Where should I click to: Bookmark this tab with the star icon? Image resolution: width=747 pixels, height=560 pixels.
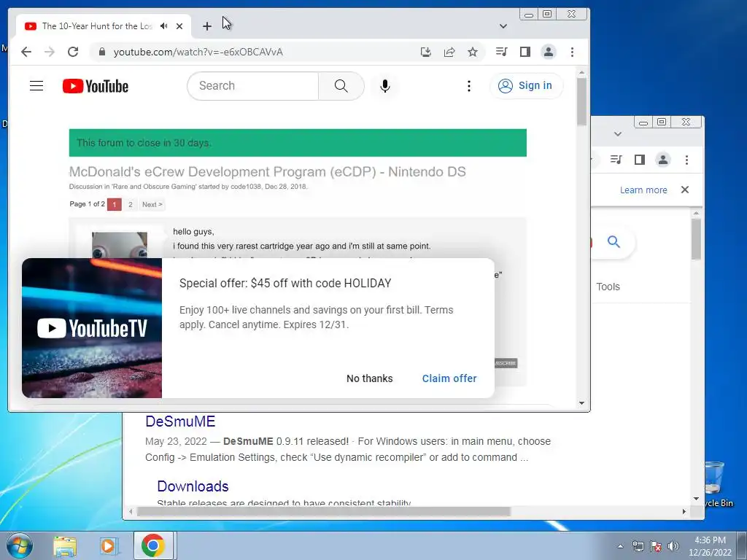pos(473,52)
